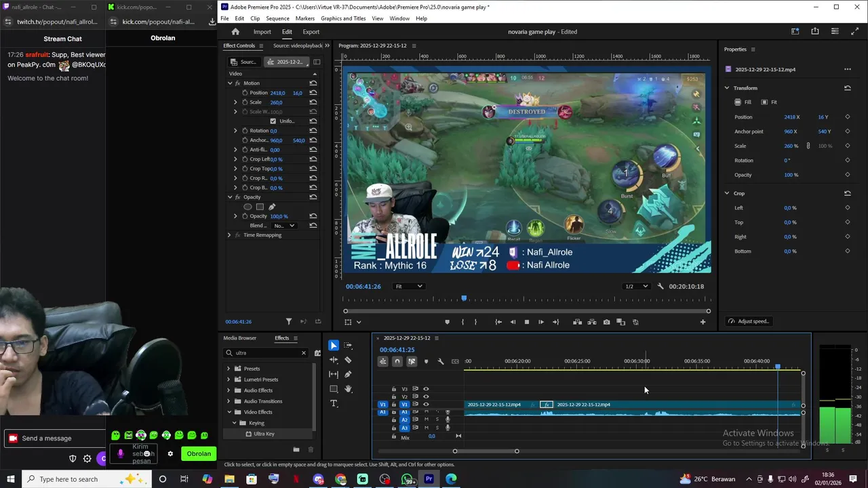This screenshot has height=488, width=868.
Task: Open playback resolution 1/2 dropdown
Action: click(636, 286)
